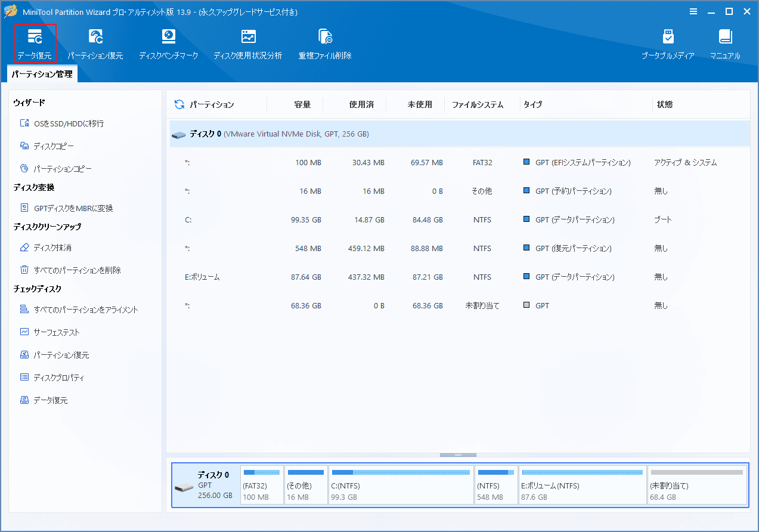Click ディスク変換 section heading
This screenshot has height=532, width=759.
(x=34, y=188)
